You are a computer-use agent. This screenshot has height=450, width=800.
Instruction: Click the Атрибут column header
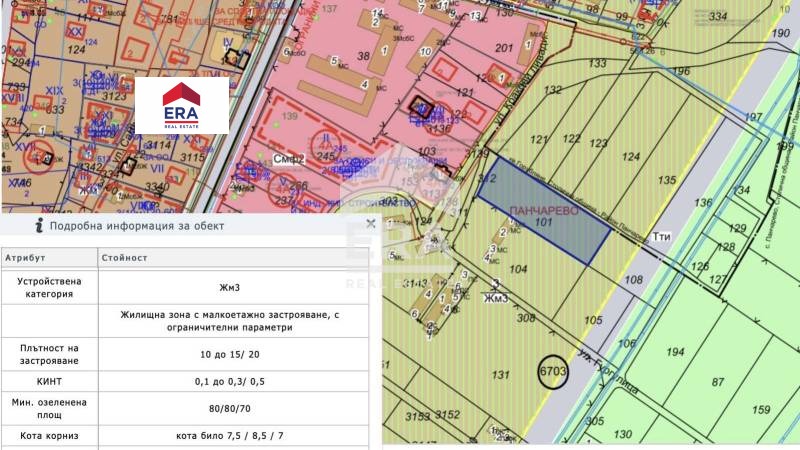(26, 258)
